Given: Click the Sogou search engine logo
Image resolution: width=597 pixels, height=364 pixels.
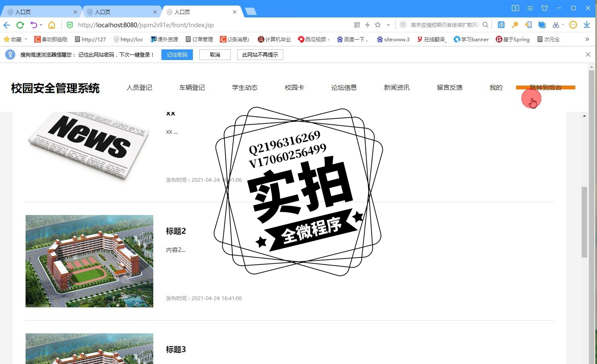Looking at the screenshot, I should click(x=403, y=25).
